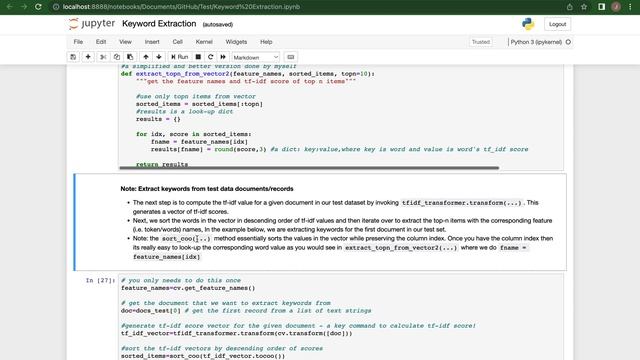The image size is (640, 360).
Task: Open the Edit menu
Action: pos(101,42)
